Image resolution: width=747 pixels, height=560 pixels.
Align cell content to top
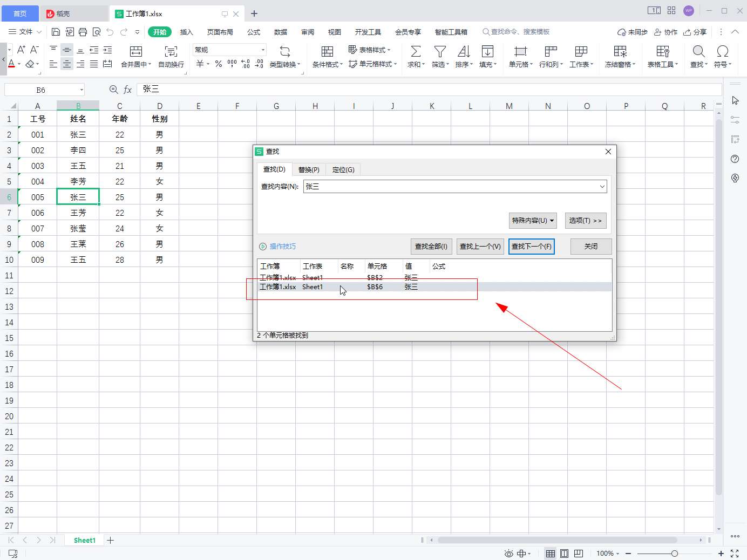(53, 50)
